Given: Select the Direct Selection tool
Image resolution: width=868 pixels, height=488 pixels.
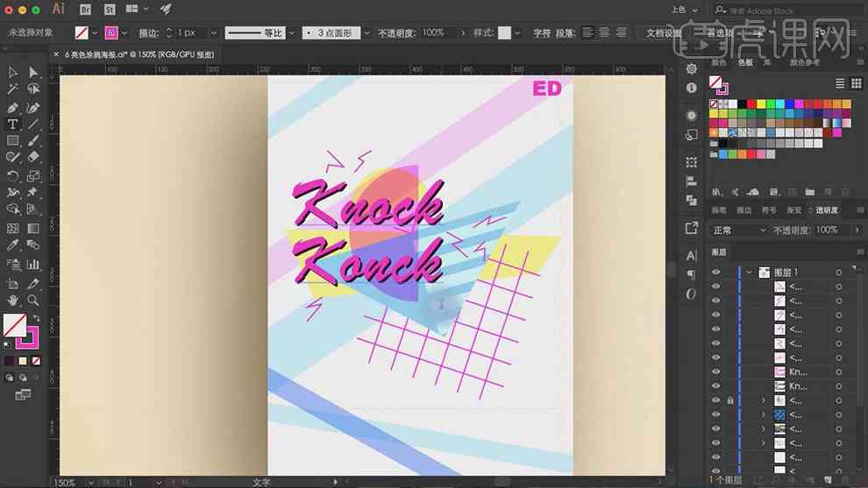Looking at the screenshot, I should (33, 73).
